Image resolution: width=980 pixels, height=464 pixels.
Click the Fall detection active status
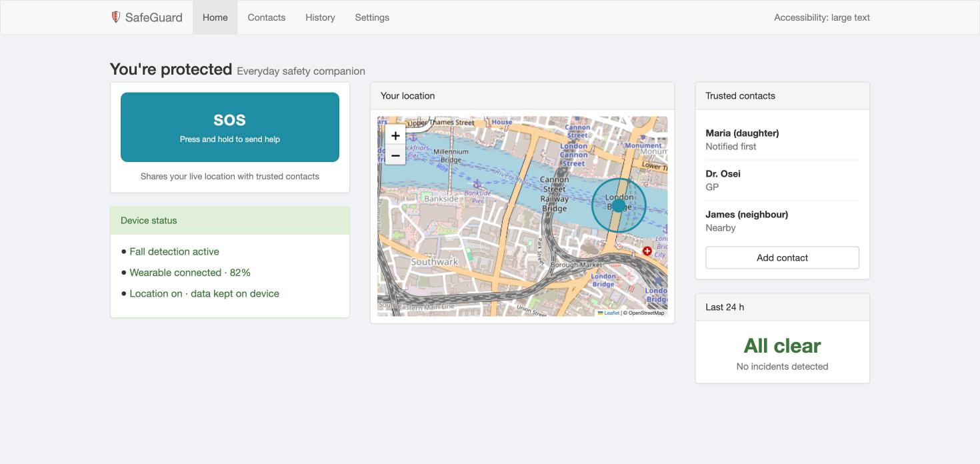(x=174, y=251)
